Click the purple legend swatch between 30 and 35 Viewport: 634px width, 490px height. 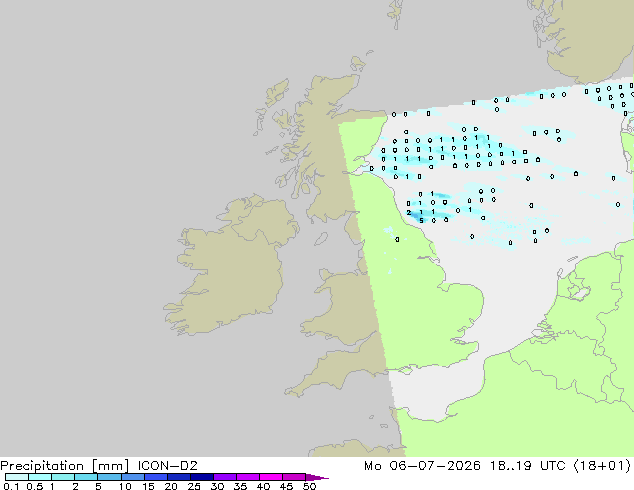tap(224, 477)
